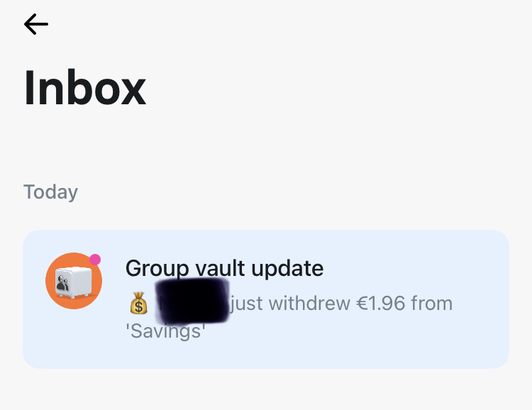Click the "Inbox" page heading

(x=85, y=87)
